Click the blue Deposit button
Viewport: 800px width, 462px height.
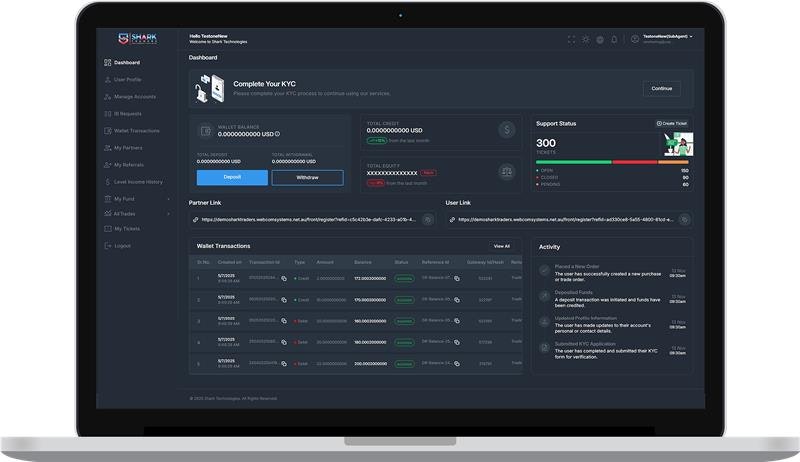pos(232,177)
